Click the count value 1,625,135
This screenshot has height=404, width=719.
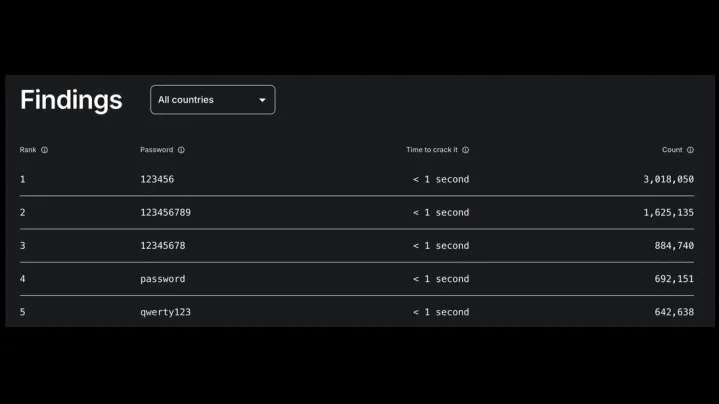click(x=668, y=212)
